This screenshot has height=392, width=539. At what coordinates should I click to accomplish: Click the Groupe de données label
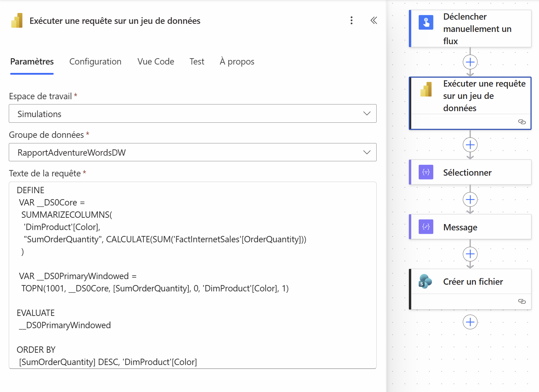pyautogui.click(x=46, y=135)
